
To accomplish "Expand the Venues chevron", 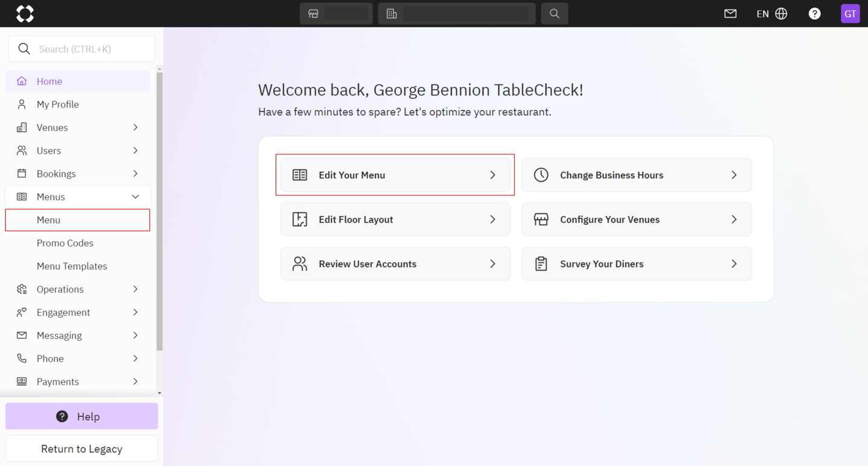I will 135,127.
